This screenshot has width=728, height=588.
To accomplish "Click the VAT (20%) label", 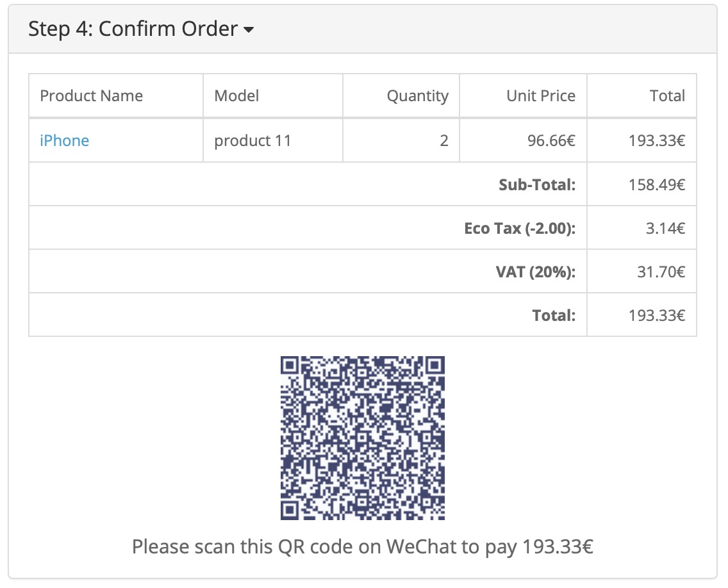I will [x=536, y=272].
